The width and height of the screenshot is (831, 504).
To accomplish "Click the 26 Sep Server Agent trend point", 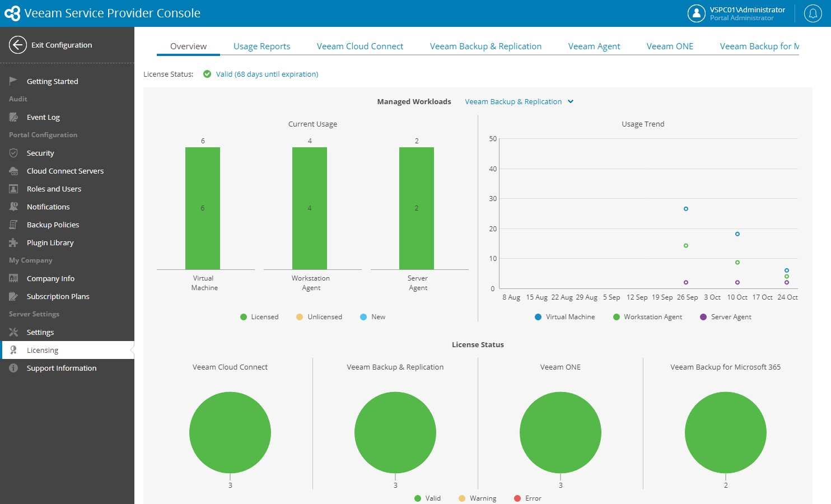I will (x=686, y=282).
